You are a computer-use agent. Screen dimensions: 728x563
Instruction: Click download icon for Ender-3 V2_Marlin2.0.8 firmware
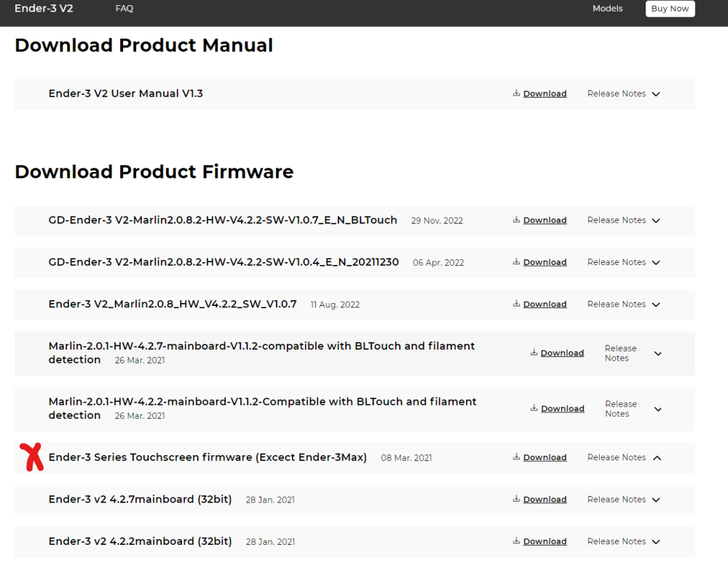pos(516,304)
